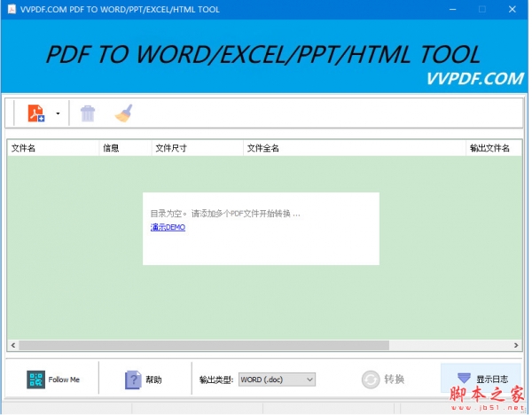Click the Follow Me button label
This screenshot has height=415, width=532.
(x=64, y=380)
